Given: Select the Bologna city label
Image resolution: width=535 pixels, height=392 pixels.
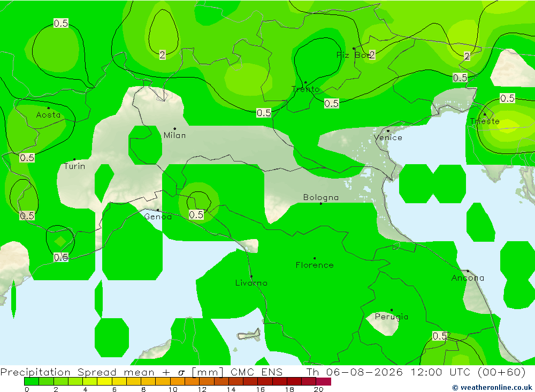Looking at the screenshot, I should [321, 197].
